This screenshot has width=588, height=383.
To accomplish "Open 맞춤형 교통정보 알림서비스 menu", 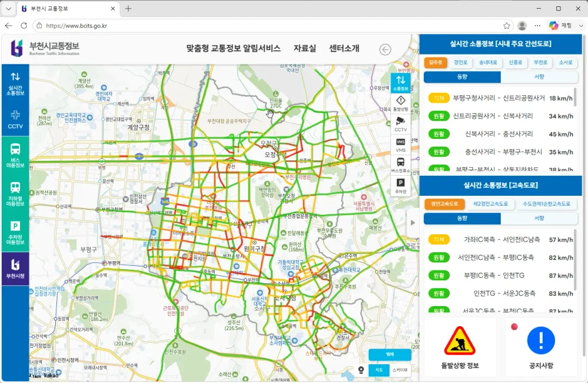I will (x=233, y=48).
